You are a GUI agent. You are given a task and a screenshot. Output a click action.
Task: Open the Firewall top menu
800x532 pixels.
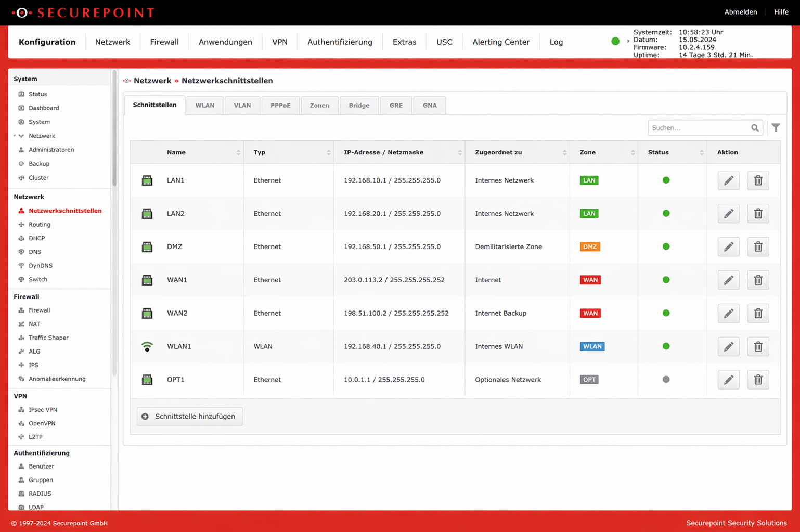pyautogui.click(x=164, y=42)
